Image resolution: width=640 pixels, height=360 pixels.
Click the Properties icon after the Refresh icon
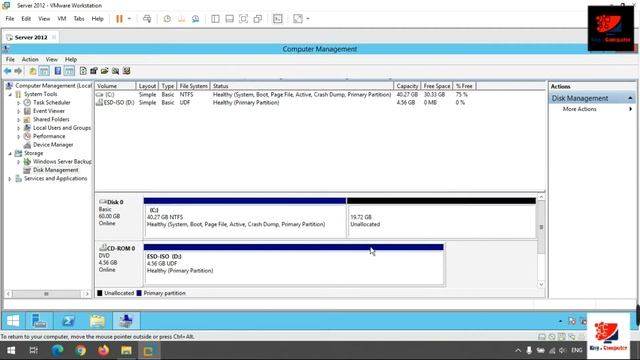pos(94,71)
